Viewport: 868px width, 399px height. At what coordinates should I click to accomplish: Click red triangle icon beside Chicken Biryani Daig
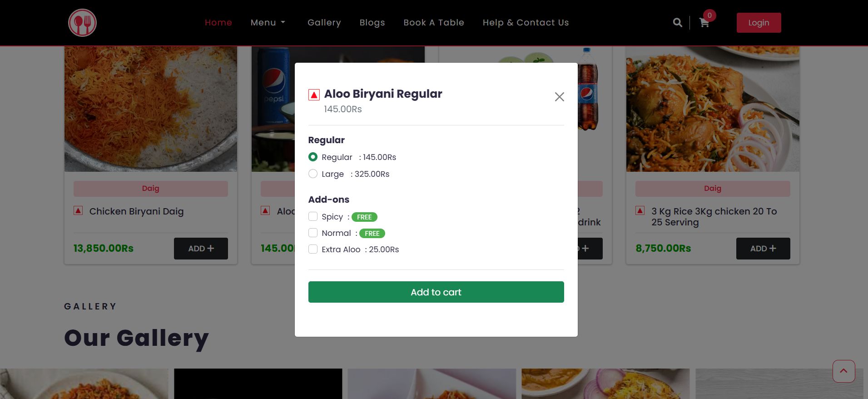pyautogui.click(x=78, y=211)
